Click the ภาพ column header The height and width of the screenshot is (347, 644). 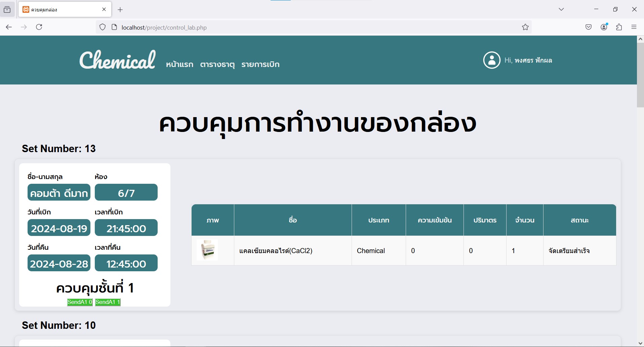[213, 220]
